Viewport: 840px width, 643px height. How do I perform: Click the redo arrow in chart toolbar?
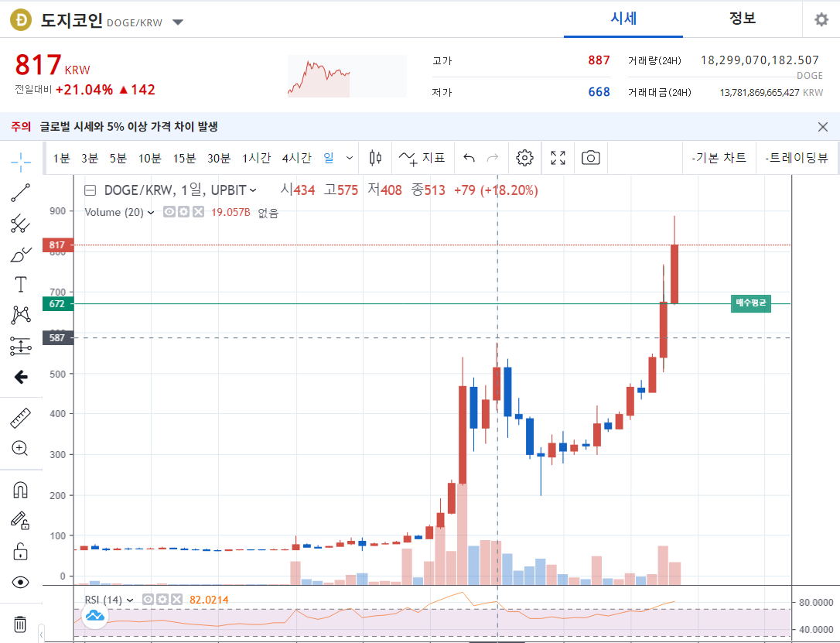click(493, 158)
